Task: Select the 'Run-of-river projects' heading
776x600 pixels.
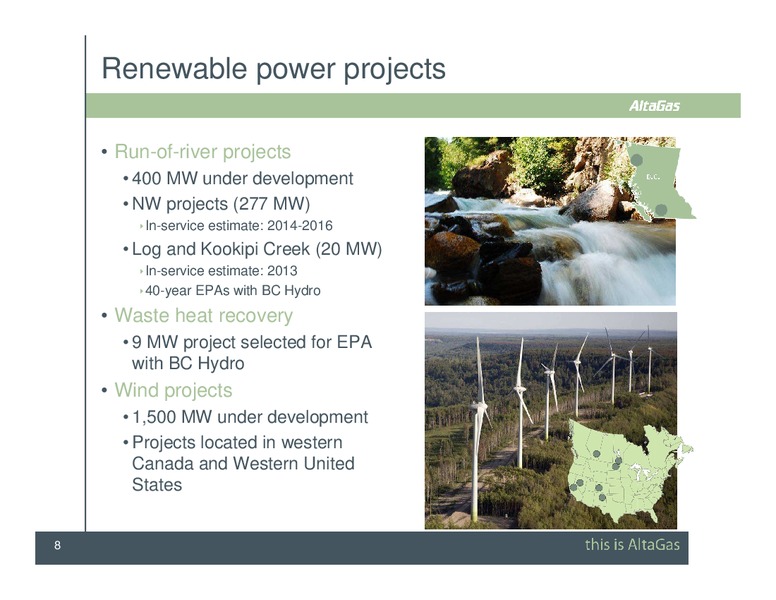Action: 202,151
